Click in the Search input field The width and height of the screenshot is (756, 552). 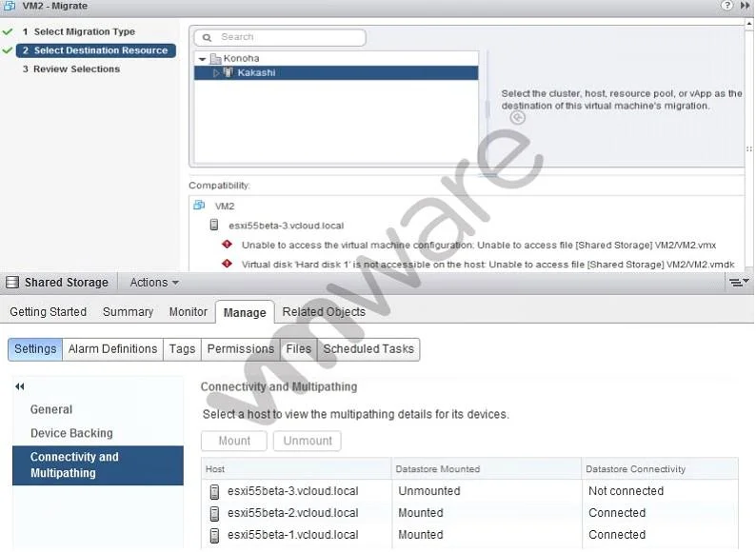click(x=280, y=37)
